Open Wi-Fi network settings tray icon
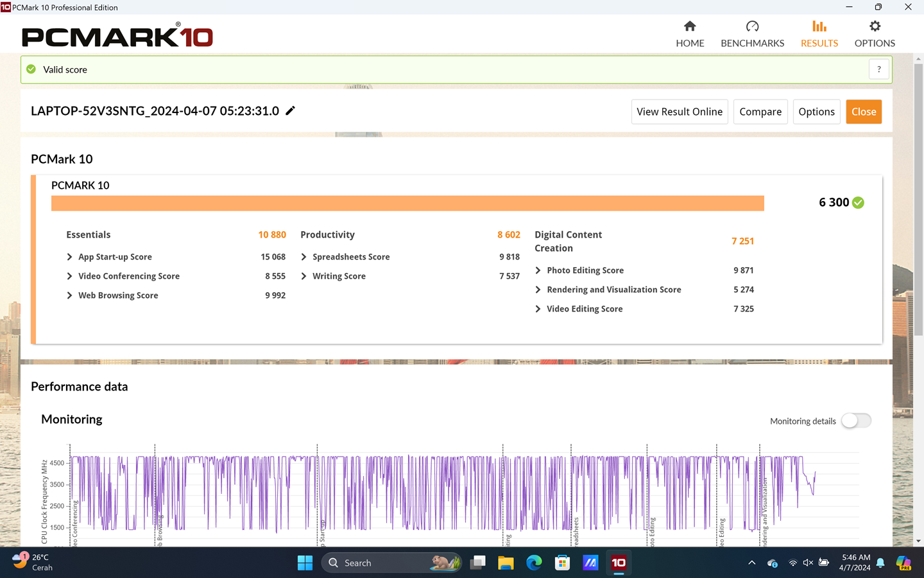This screenshot has width=924, height=578. click(x=793, y=563)
